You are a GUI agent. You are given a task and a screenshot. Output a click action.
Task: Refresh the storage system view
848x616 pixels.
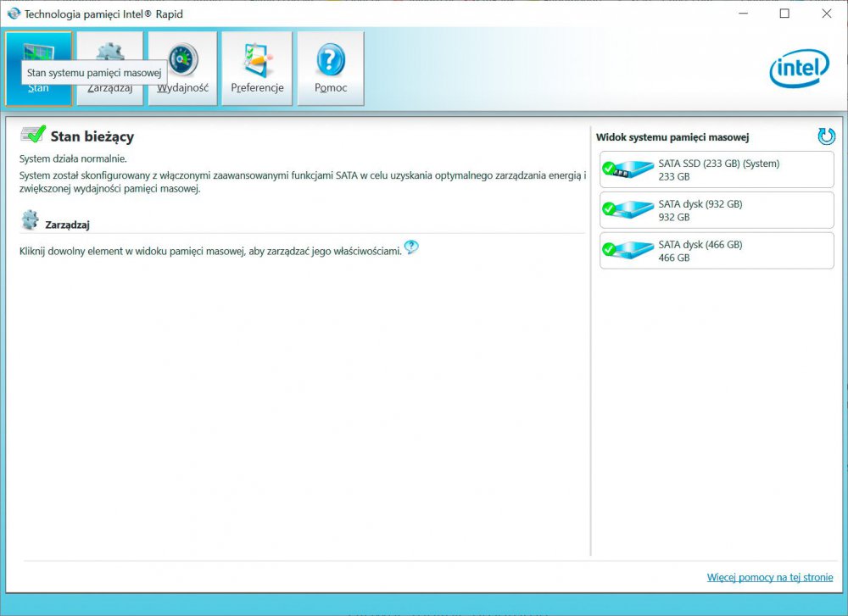826,136
